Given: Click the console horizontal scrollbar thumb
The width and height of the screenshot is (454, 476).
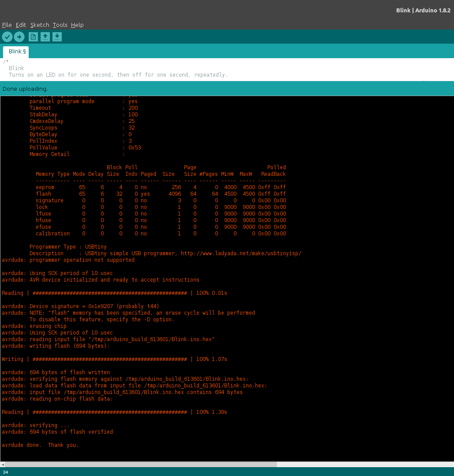Looking at the screenshot, I should [141, 465].
